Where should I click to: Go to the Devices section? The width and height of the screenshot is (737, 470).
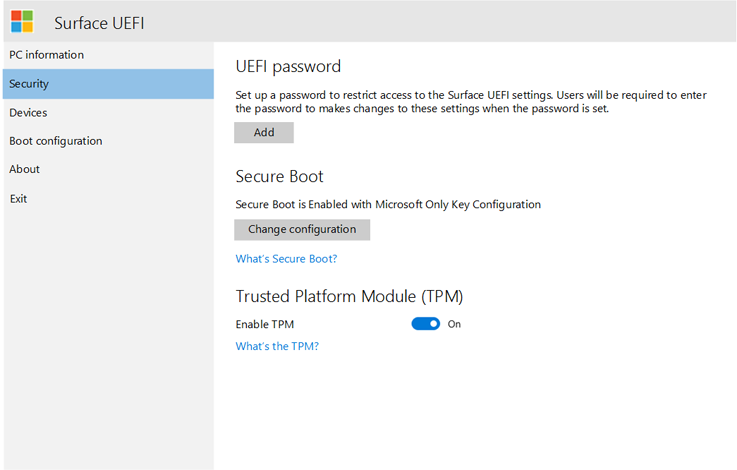[x=29, y=113]
